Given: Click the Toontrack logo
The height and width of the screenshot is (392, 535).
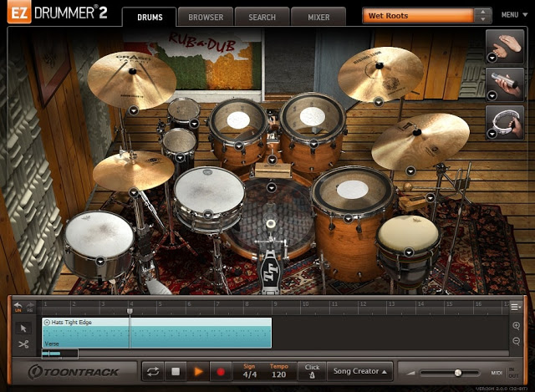Looking at the screenshot, I should [x=74, y=372].
